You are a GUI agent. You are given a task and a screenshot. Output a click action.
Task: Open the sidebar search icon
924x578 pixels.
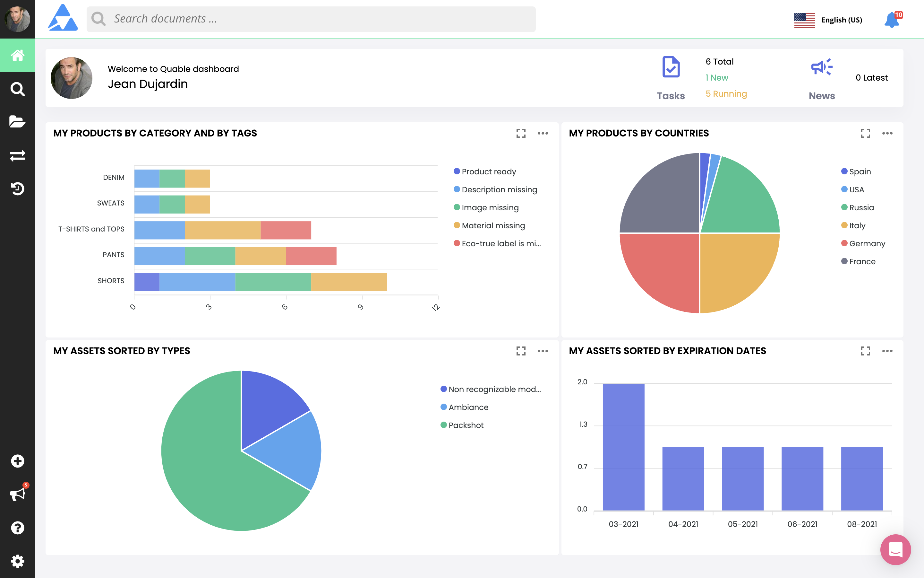point(18,89)
